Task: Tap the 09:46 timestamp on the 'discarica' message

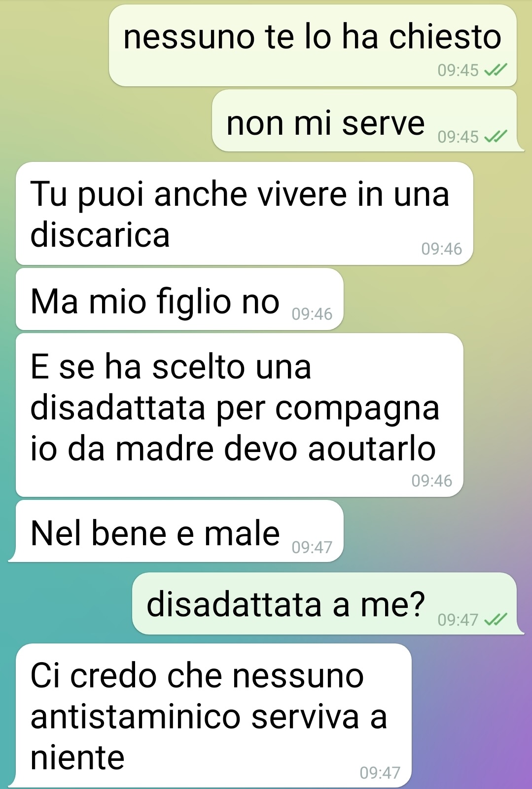Action: pyautogui.click(x=441, y=249)
